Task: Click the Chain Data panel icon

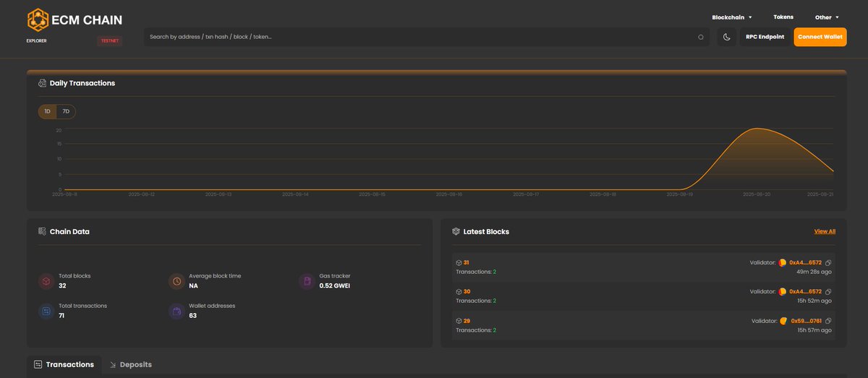Action: 42,231
